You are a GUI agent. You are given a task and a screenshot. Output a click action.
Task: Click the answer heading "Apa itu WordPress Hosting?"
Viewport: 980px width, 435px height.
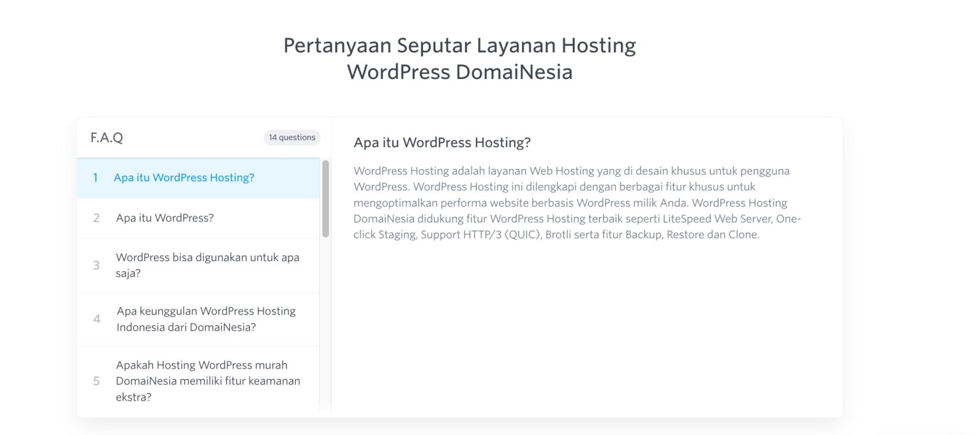442,142
